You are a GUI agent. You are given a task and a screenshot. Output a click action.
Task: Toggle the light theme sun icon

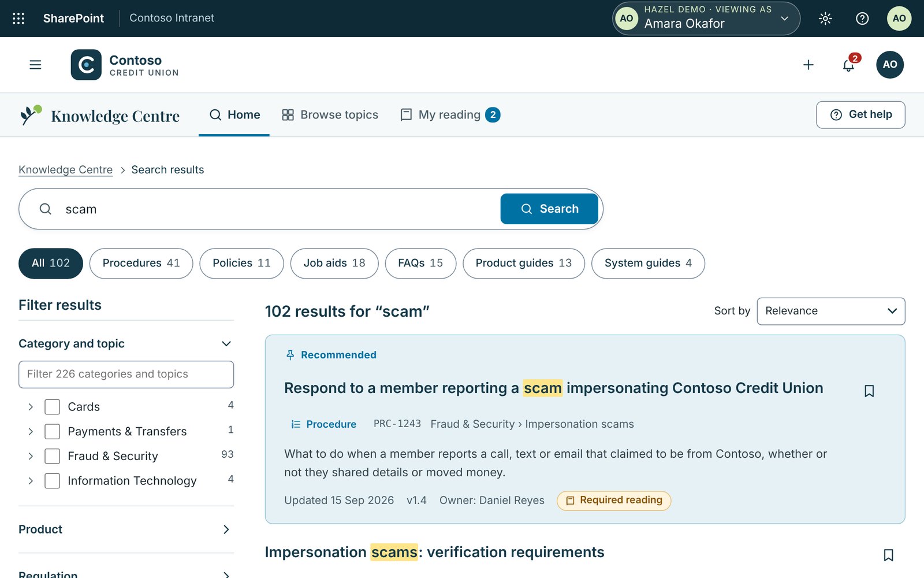(x=825, y=18)
